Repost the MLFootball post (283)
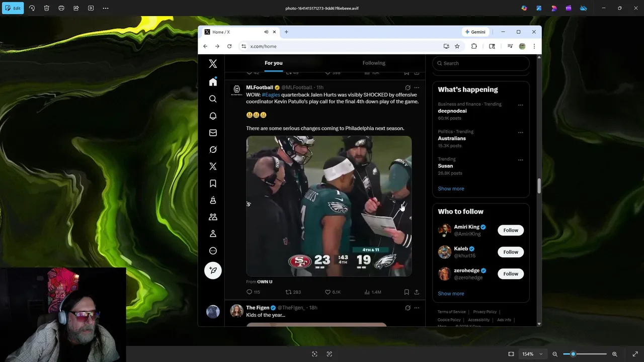The height and width of the screenshot is (362, 644). (x=293, y=292)
